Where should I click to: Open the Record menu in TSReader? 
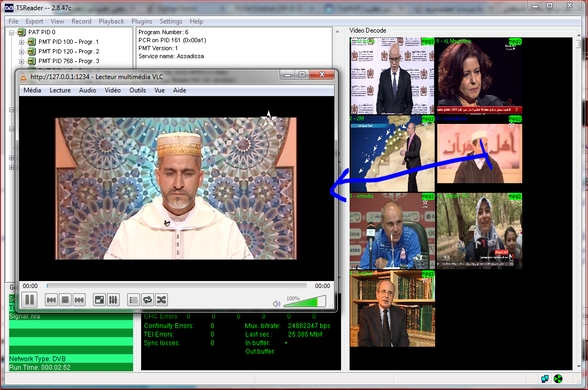click(x=81, y=21)
